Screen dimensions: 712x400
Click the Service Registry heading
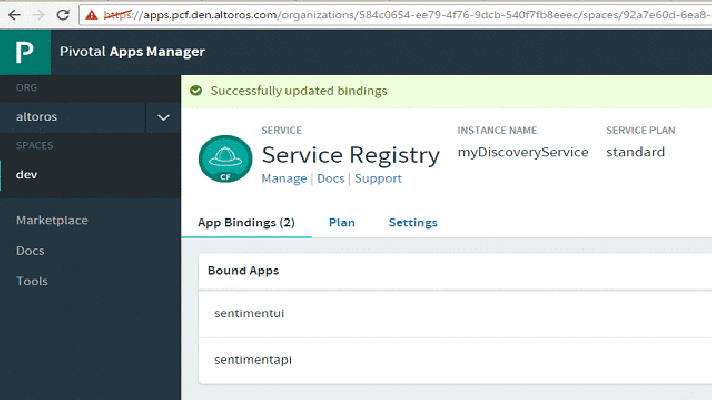click(351, 155)
